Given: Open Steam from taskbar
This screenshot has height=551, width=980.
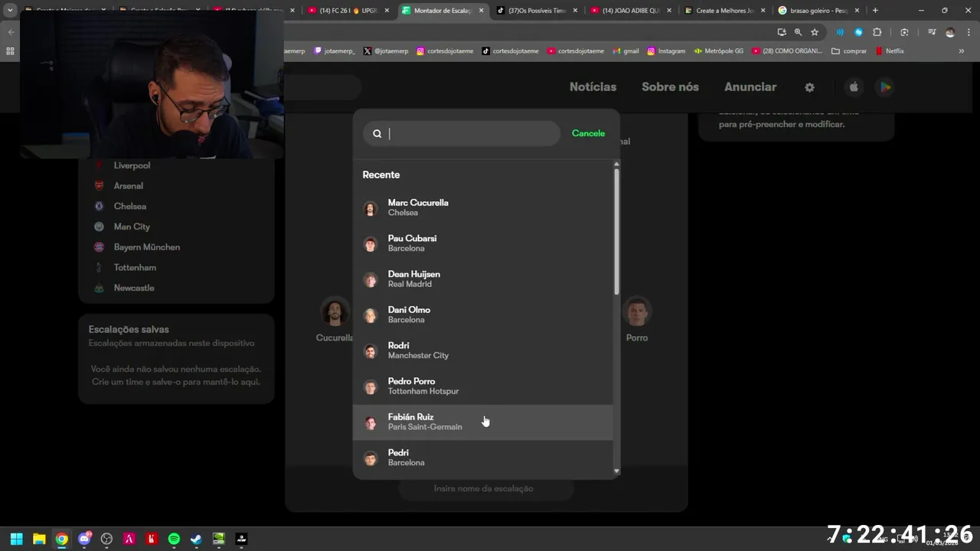Looking at the screenshot, I should tap(196, 539).
